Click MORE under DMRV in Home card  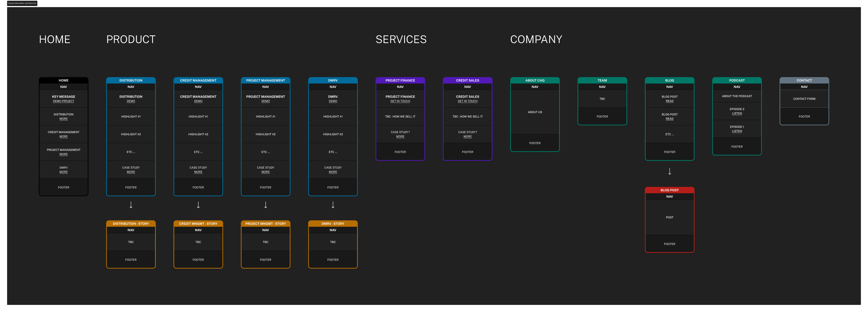pos(63,172)
